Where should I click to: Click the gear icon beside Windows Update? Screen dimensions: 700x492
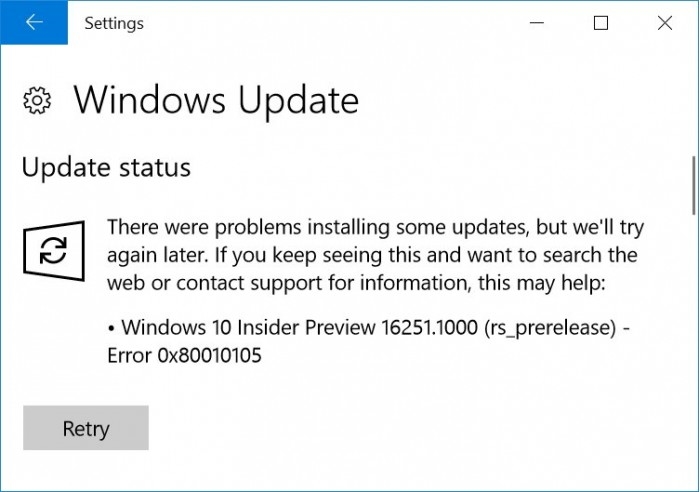click(38, 101)
